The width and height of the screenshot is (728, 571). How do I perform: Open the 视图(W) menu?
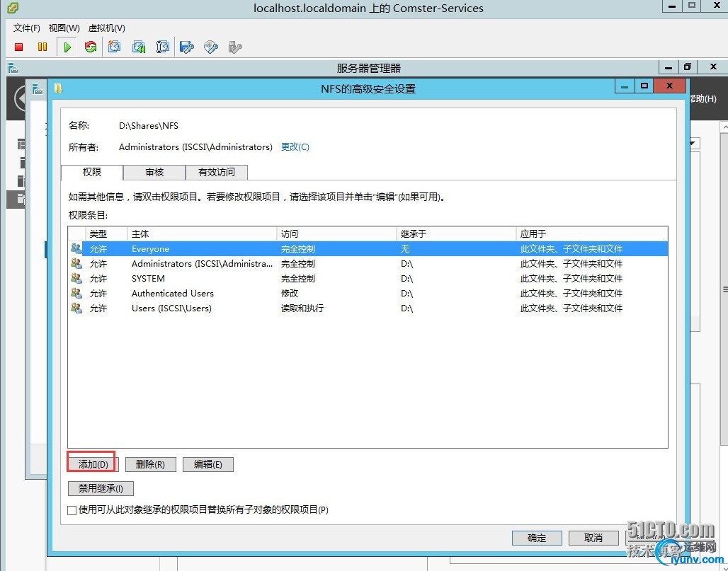click(64, 28)
